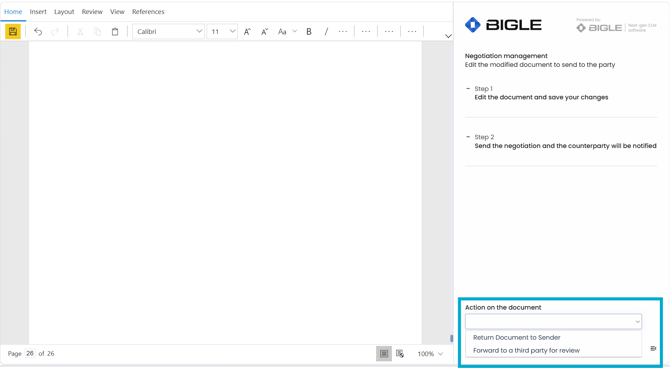
Task: Click the 'Powered by BIGLE' logo
Action: point(616,26)
